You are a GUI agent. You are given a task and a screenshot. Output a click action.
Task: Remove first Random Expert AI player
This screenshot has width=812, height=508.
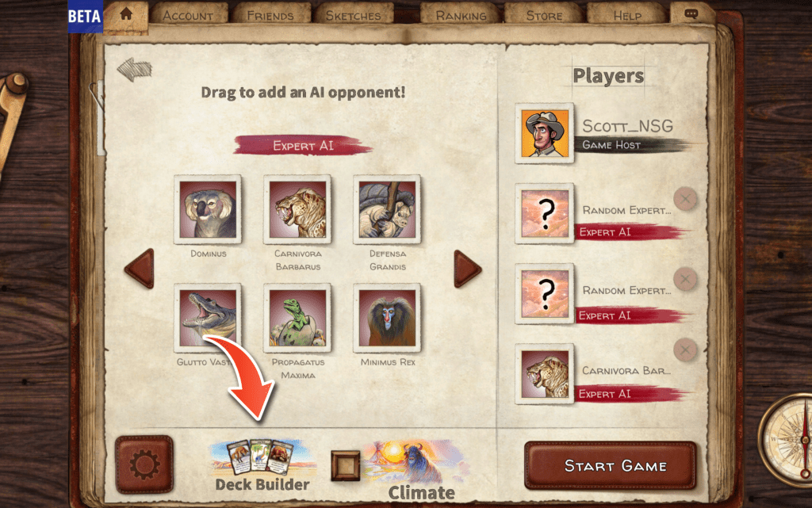pyautogui.click(x=685, y=199)
